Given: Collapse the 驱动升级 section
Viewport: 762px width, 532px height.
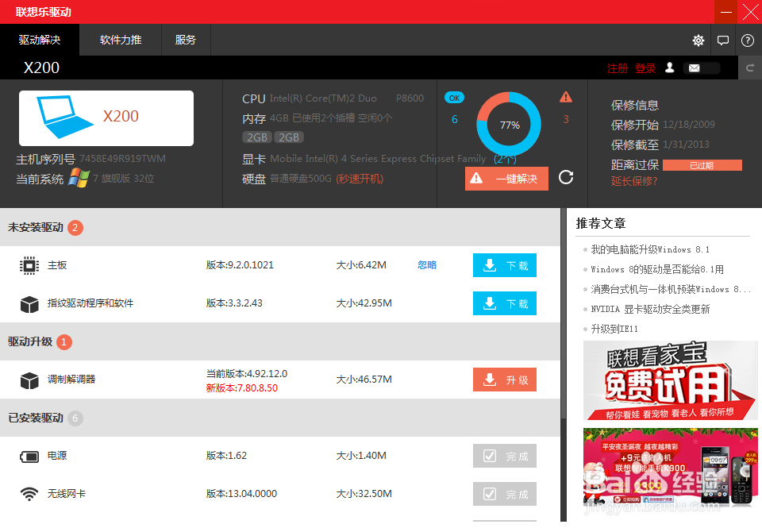Looking at the screenshot, I should pyautogui.click(x=32, y=341).
